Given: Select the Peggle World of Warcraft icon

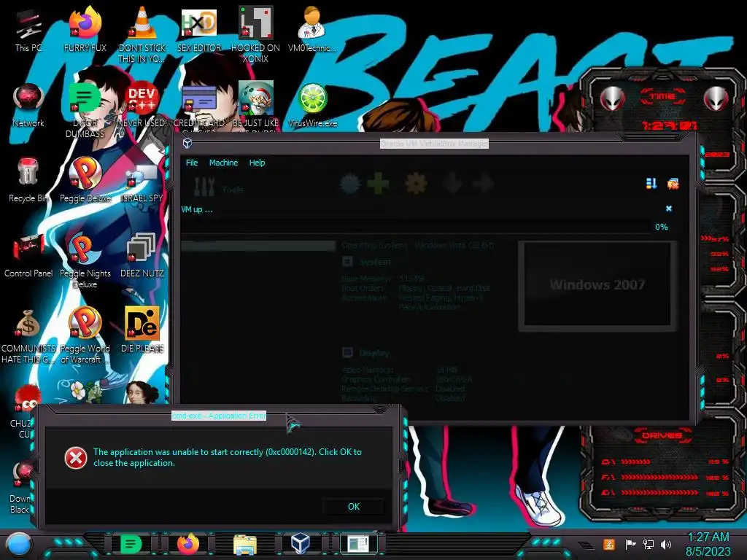Looking at the screenshot, I should (x=85, y=335).
